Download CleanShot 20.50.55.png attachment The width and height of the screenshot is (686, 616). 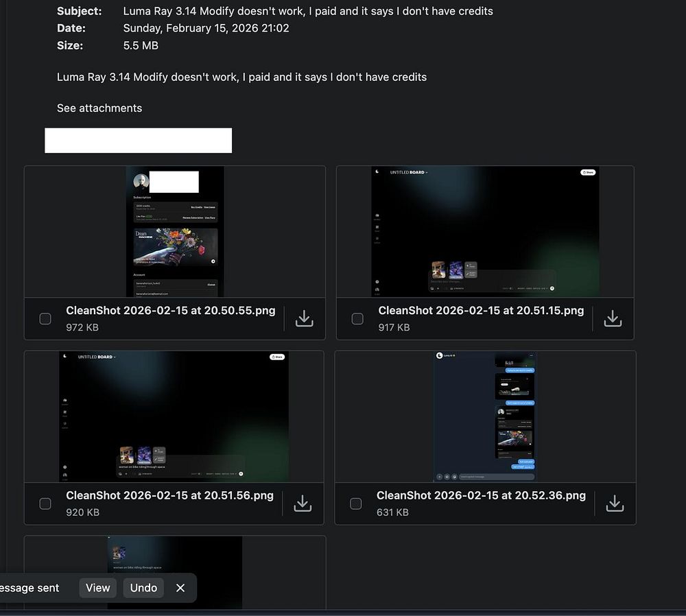pos(304,318)
